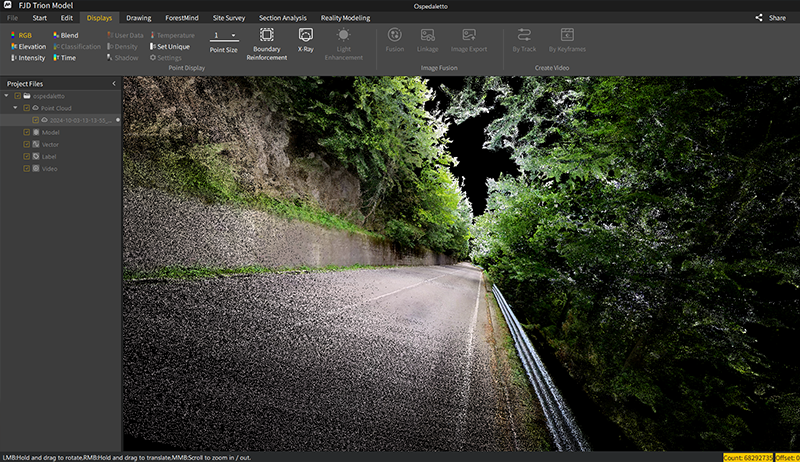This screenshot has width=800, height=462.
Task: Uncheck the Model layer checkbox
Action: (27, 132)
